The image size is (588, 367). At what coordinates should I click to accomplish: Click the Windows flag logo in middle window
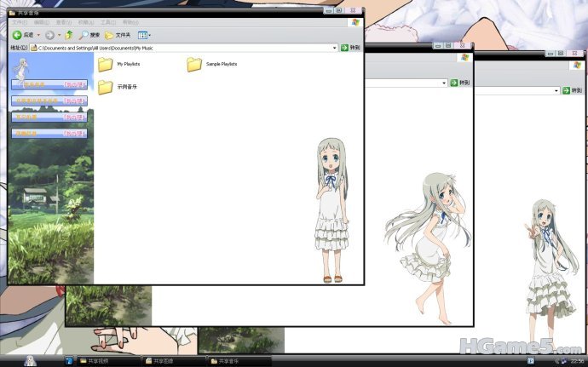point(464,57)
